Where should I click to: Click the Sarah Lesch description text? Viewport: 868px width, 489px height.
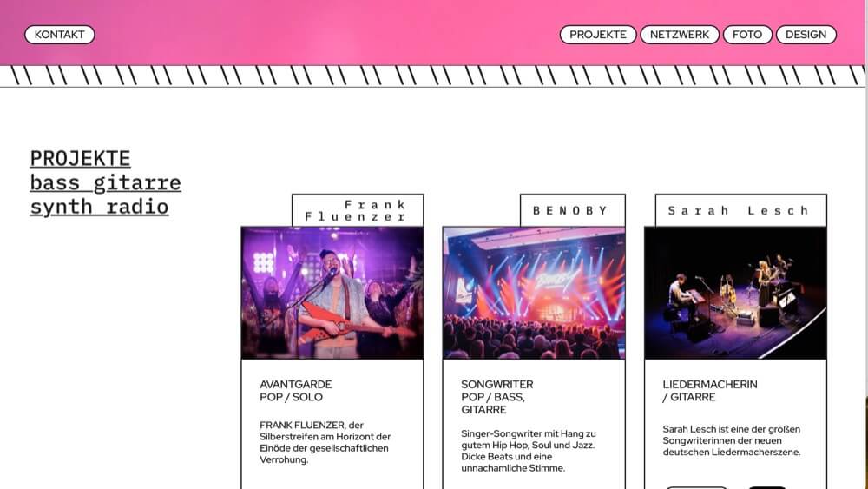(731, 440)
